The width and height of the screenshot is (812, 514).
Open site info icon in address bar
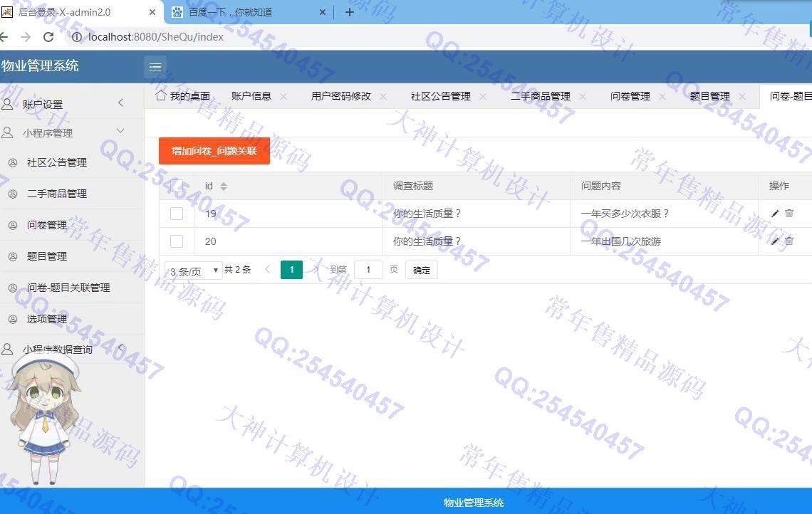[77, 37]
